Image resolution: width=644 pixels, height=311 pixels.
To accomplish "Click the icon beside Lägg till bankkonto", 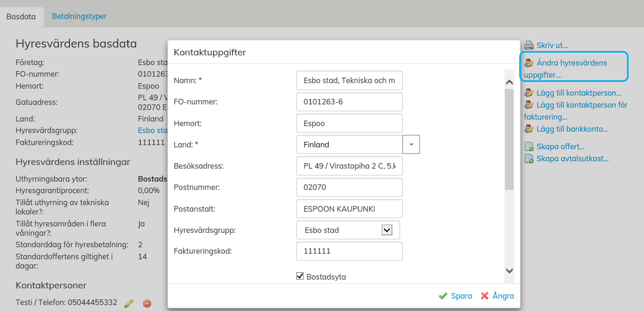I will 529,129.
